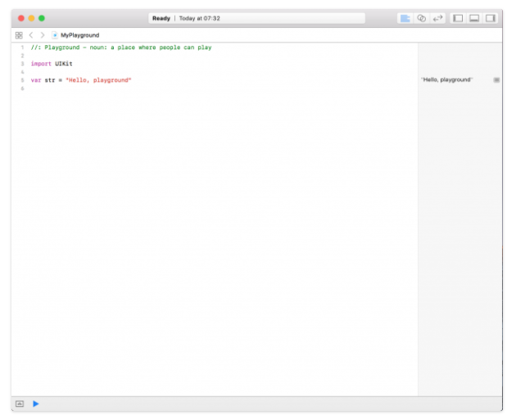Click line number 5 in the gutter
The image size is (507, 420).
pos(22,80)
